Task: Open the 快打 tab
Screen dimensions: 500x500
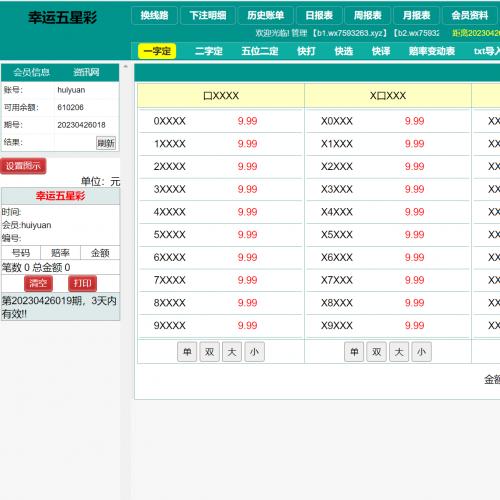Action: pos(306,51)
